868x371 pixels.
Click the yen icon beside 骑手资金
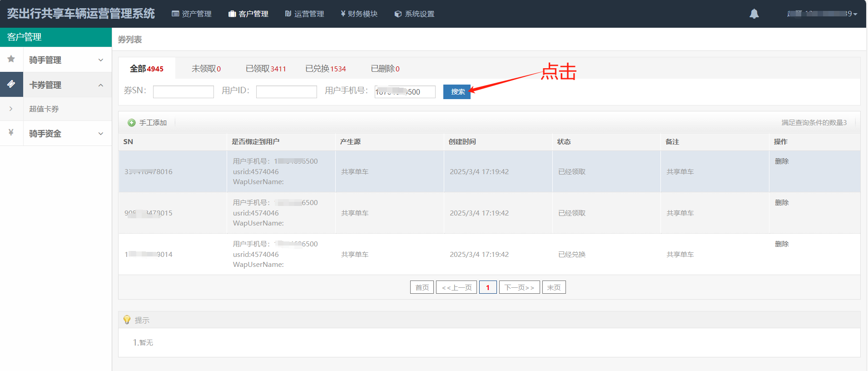(11, 132)
